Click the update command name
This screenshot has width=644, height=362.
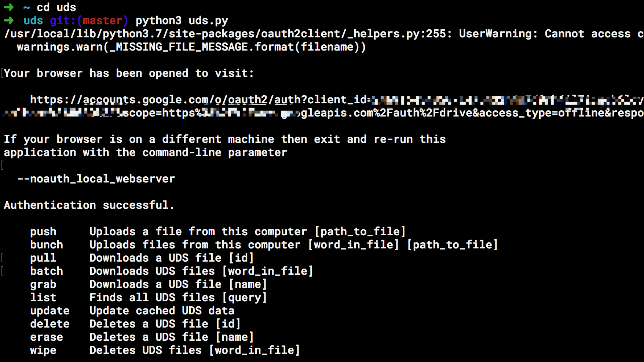click(50, 311)
